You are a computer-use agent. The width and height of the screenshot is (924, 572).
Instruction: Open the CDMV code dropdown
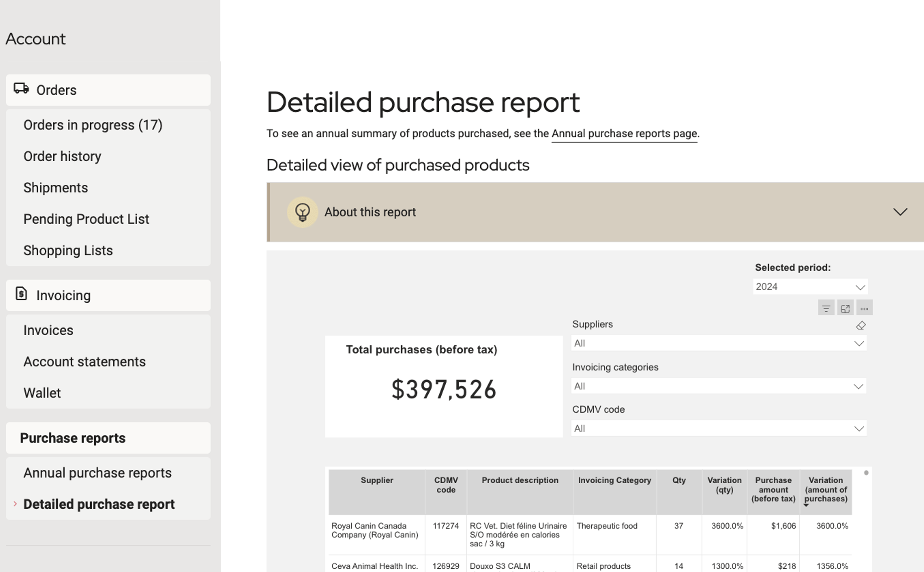click(719, 428)
